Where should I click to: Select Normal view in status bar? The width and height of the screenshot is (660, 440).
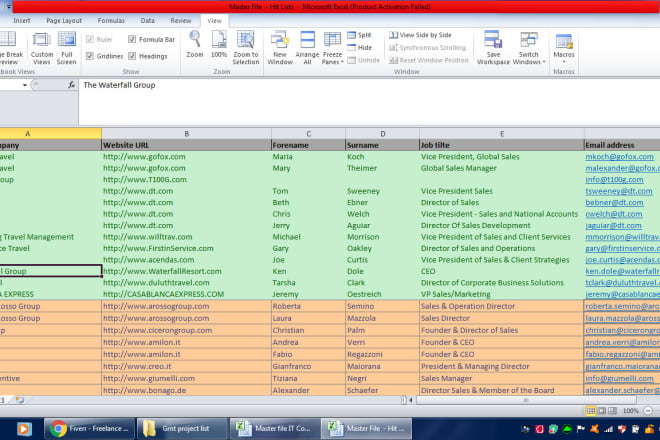pyautogui.click(x=591, y=411)
